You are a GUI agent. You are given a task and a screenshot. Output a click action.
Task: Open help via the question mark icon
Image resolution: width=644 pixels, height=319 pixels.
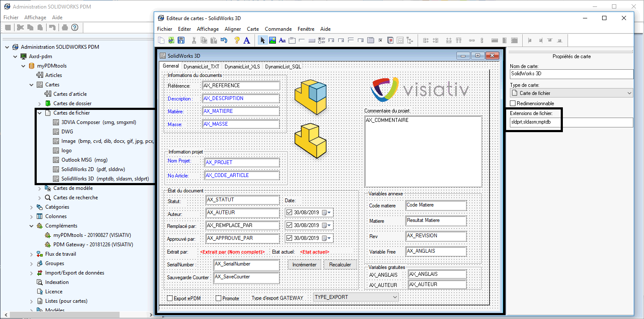237,41
